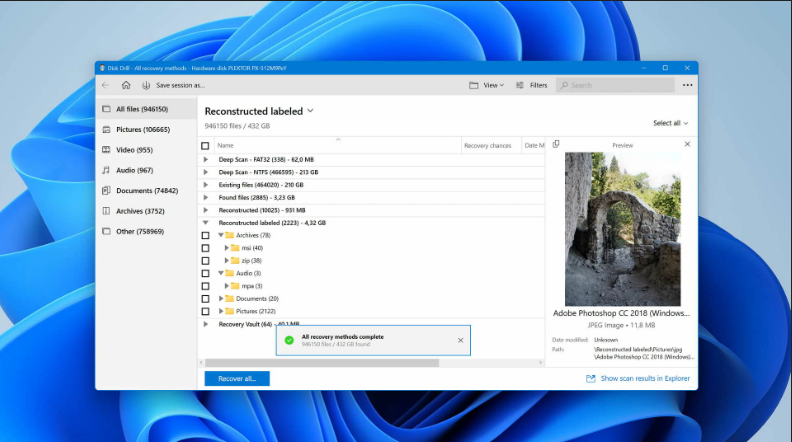The width and height of the screenshot is (792, 442).
Task: Click the msi folder icon
Action: click(x=235, y=248)
